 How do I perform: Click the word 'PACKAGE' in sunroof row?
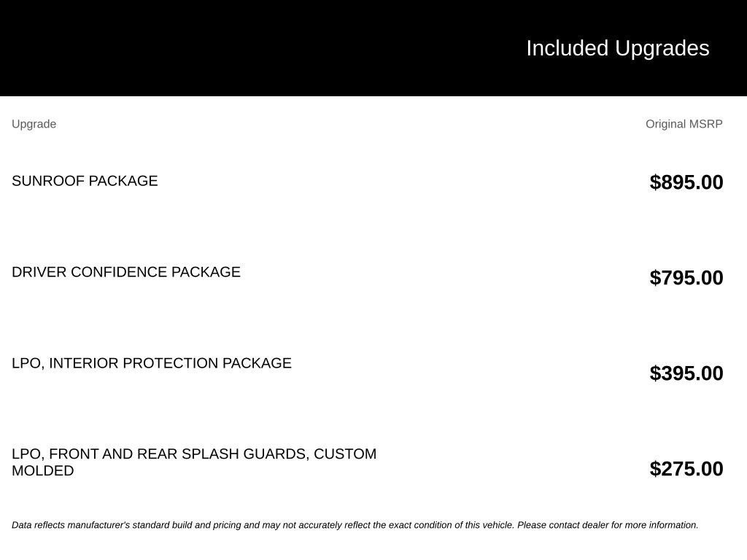pos(123,181)
